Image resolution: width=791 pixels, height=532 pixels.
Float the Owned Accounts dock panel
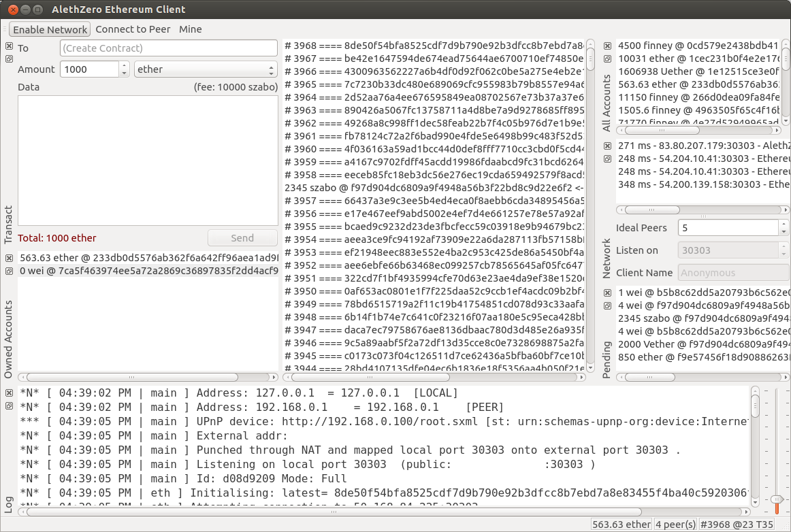click(x=9, y=271)
